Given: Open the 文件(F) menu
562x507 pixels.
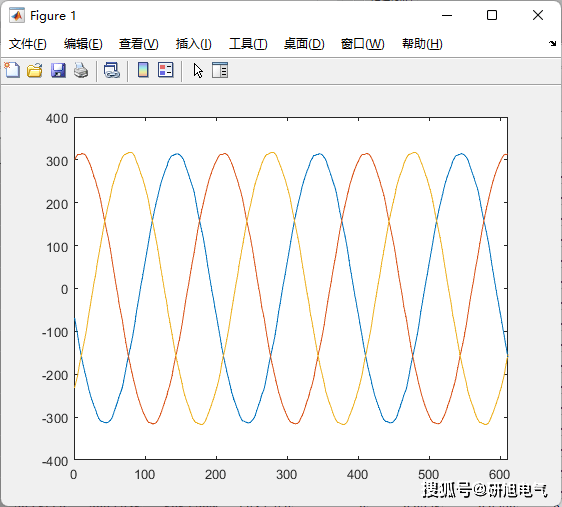Looking at the screenshot, I should (28, 44).
